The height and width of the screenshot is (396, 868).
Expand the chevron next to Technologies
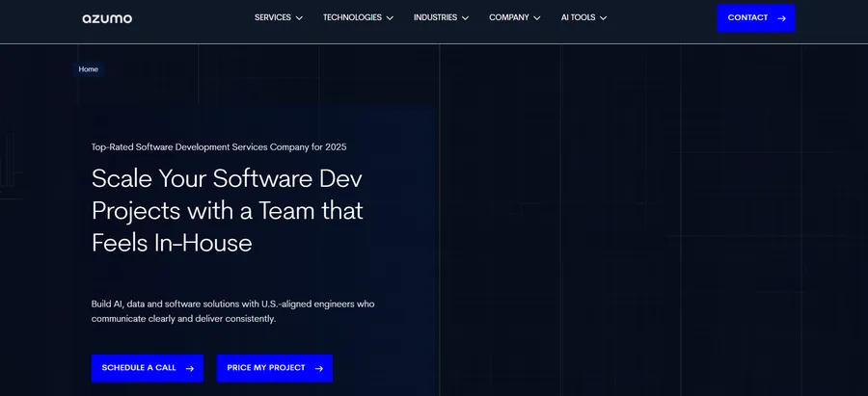point(390,18)
